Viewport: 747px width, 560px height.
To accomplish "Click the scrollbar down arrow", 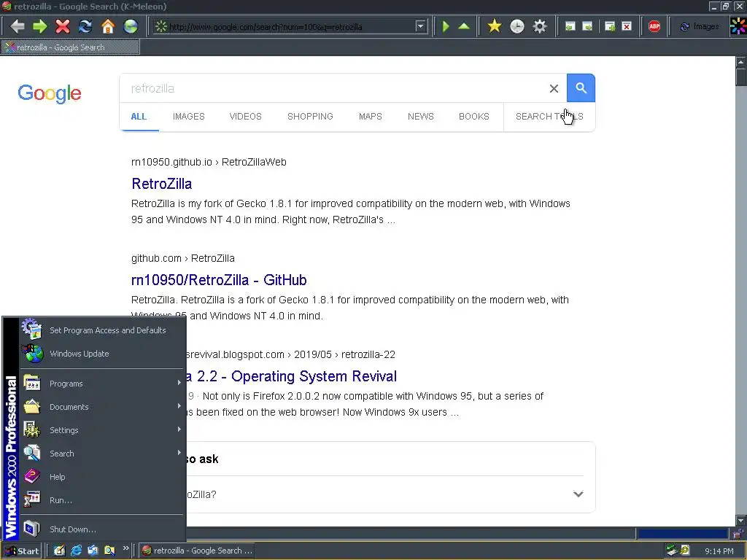I will 741,521.
